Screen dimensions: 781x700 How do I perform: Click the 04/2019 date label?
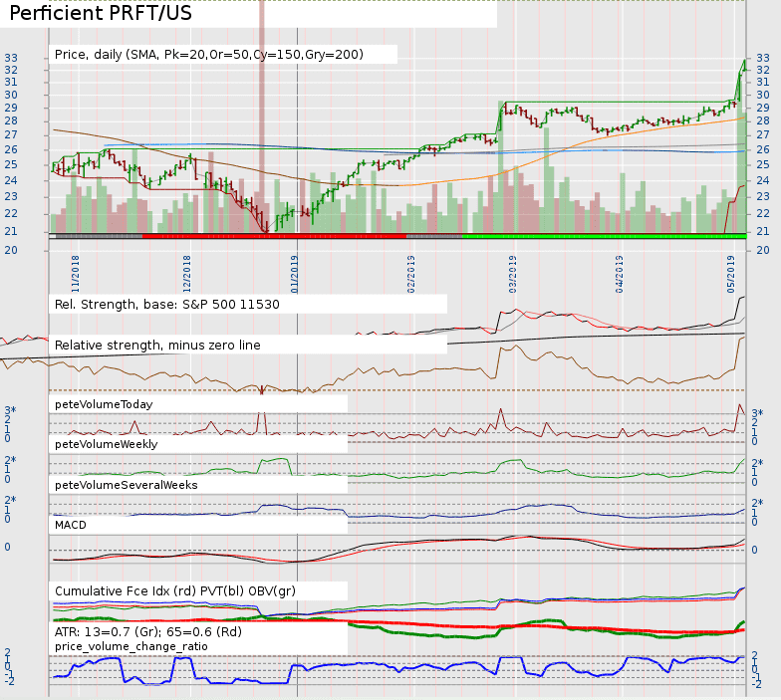coord(619,273)
